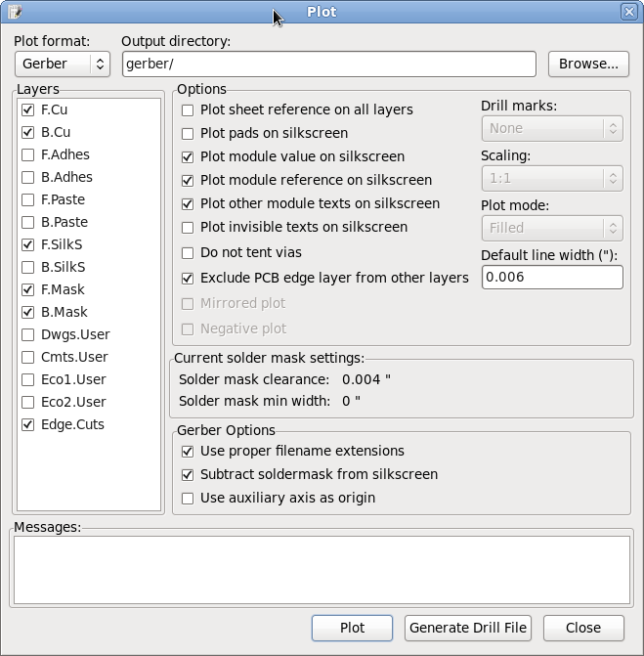Uncheck the Edge.Cuts layer

coord(27,424)
